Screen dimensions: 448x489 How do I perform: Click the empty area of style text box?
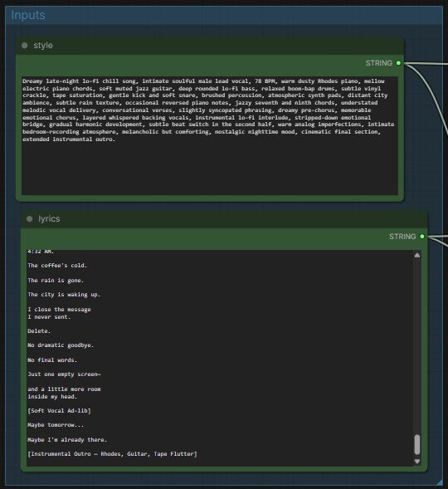pyautogui.click(x=210, y=169)
